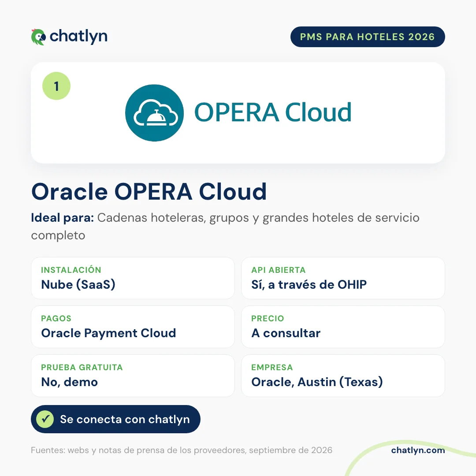Click the EMPRESA Oracle, Austin card
Image resolution: width=476 pixels, height=476 pixels.
point(343,376)
